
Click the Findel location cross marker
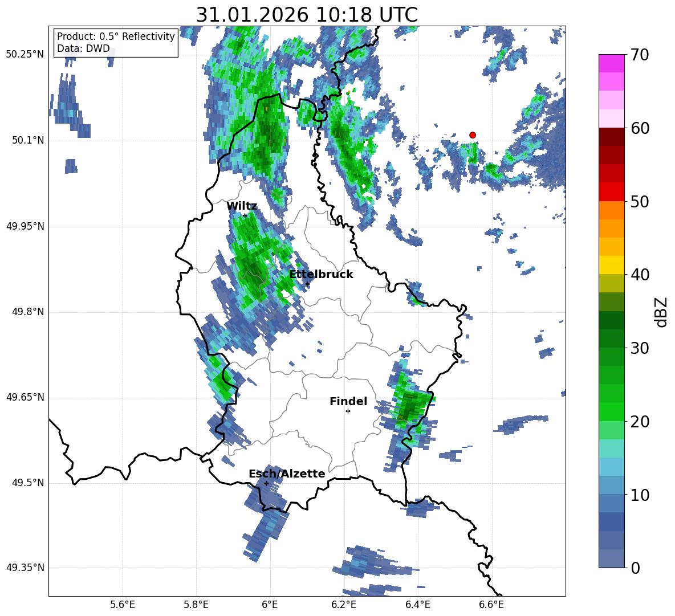[x=348, y=411]
